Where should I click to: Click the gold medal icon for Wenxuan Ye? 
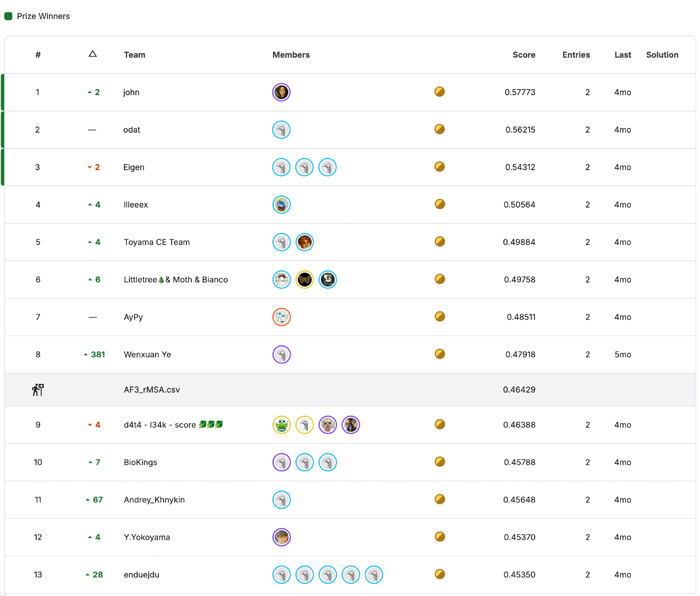[440, 354]
